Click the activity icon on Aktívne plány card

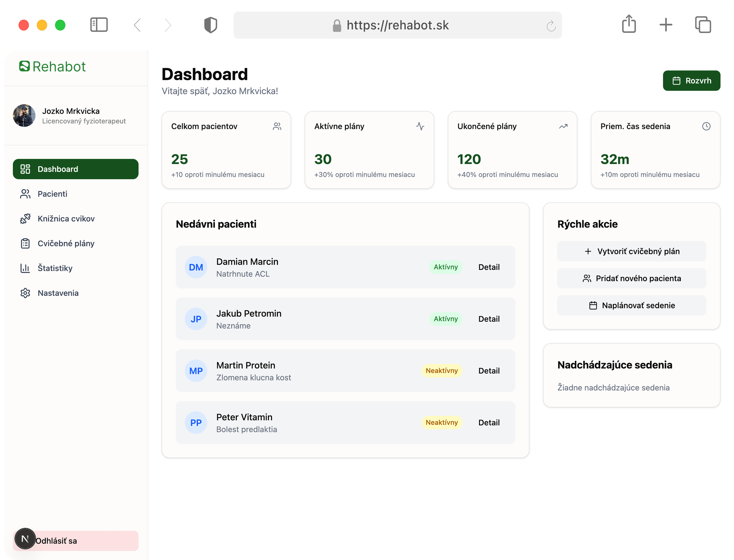[x=420, y=126]
